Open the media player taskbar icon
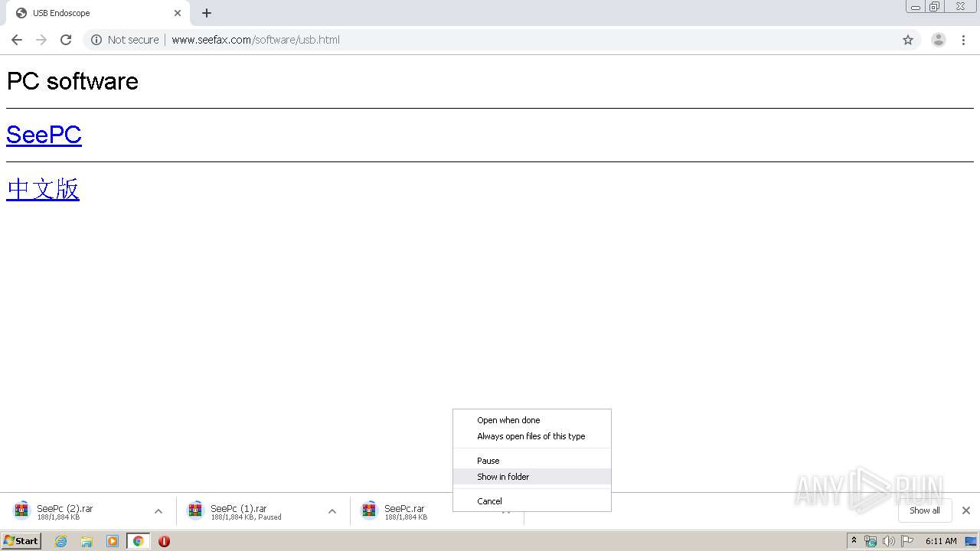This screenshot has width=980, height=551. (x=113, y=541)
